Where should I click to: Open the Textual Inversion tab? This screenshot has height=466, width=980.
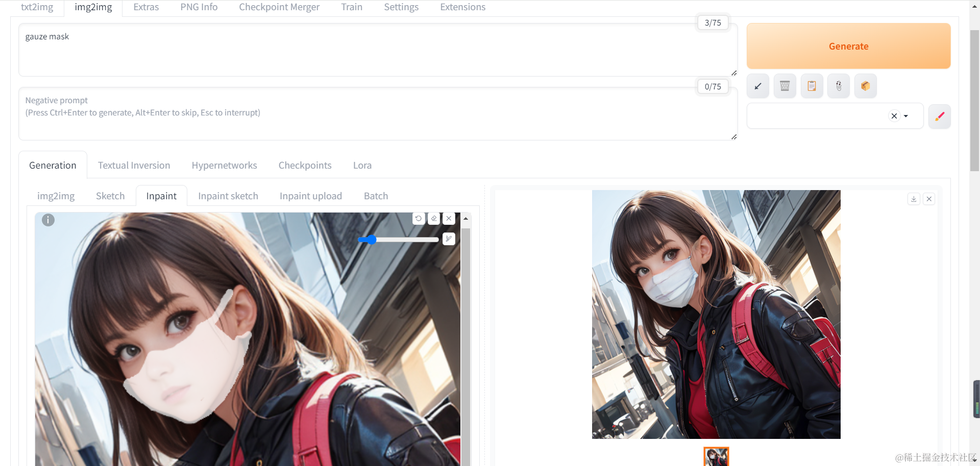pyautogui.click(x=134, y=165)
